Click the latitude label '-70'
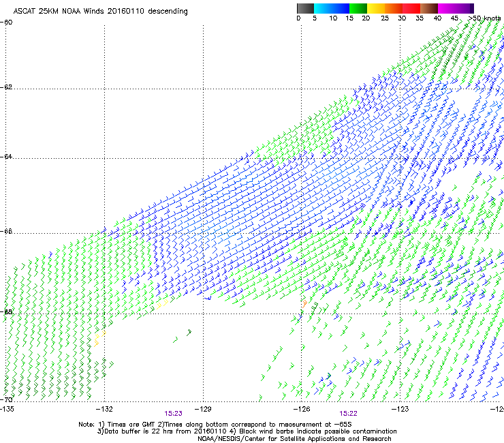Screen dimensions: 504x443 tap(6, 399)
